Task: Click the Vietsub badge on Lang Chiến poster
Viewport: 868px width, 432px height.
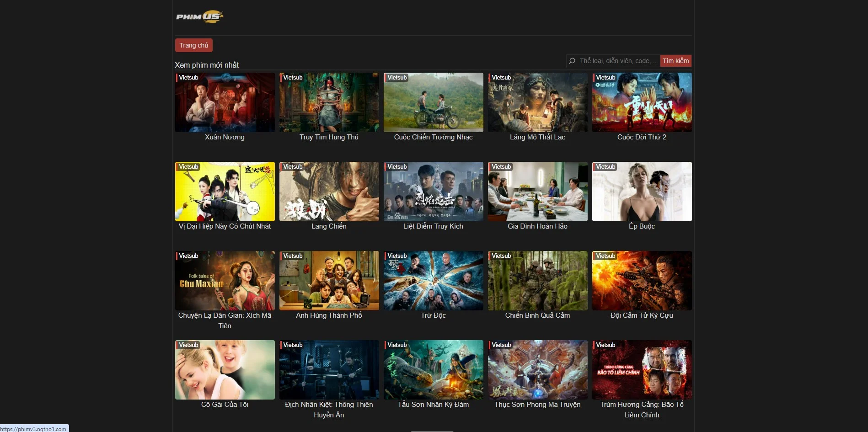Action: tap(292, 166)
